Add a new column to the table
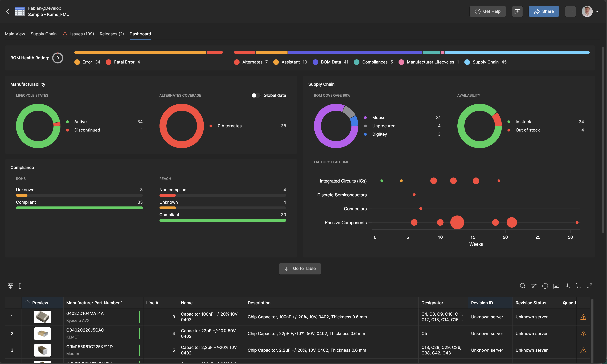Viewport: 607px width, 364px height. [21, 286]
